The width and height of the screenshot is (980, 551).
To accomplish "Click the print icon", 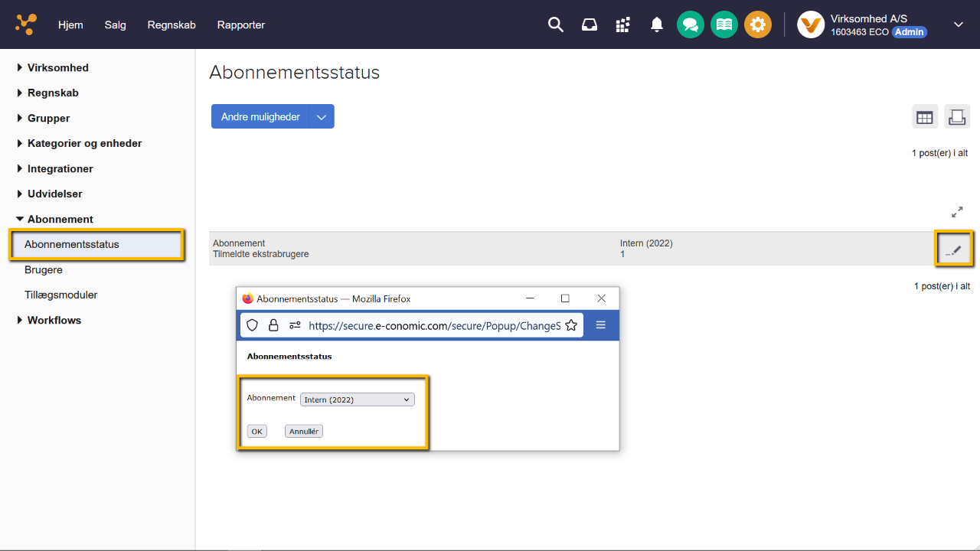I will [x=956, y=117].
